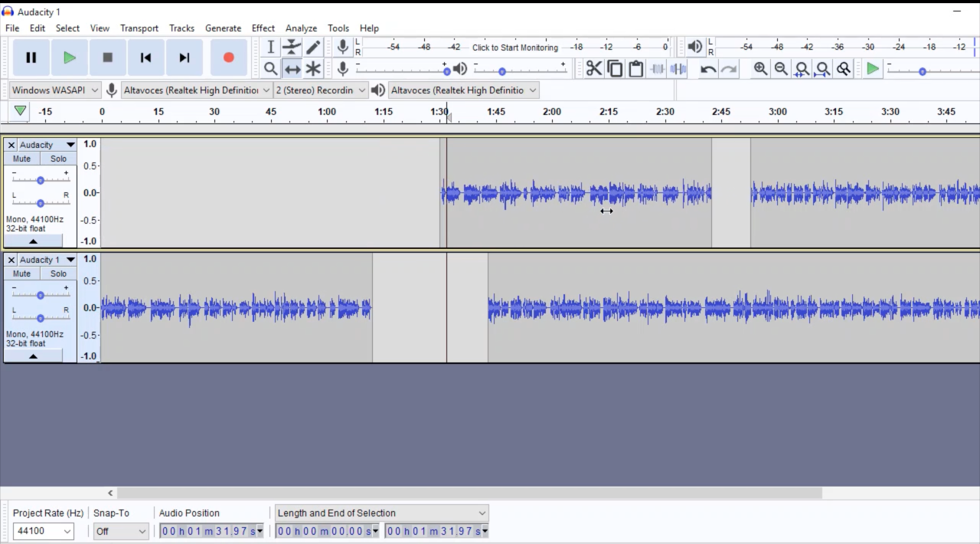
Task: Click the Silence audio icon
Action: (x=678, y=69)
